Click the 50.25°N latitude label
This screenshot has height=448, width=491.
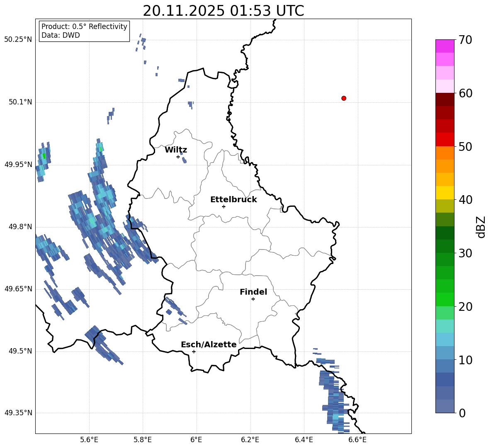(18, 40)
